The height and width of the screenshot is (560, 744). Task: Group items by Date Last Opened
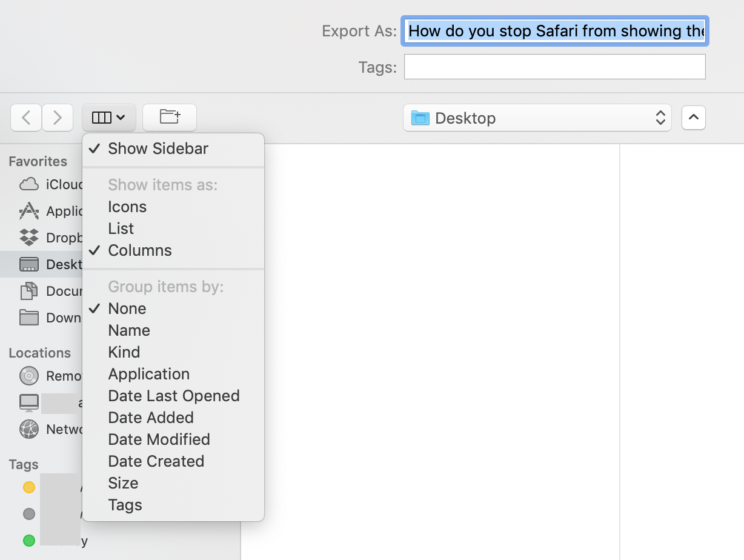click(x=173, y=396)
